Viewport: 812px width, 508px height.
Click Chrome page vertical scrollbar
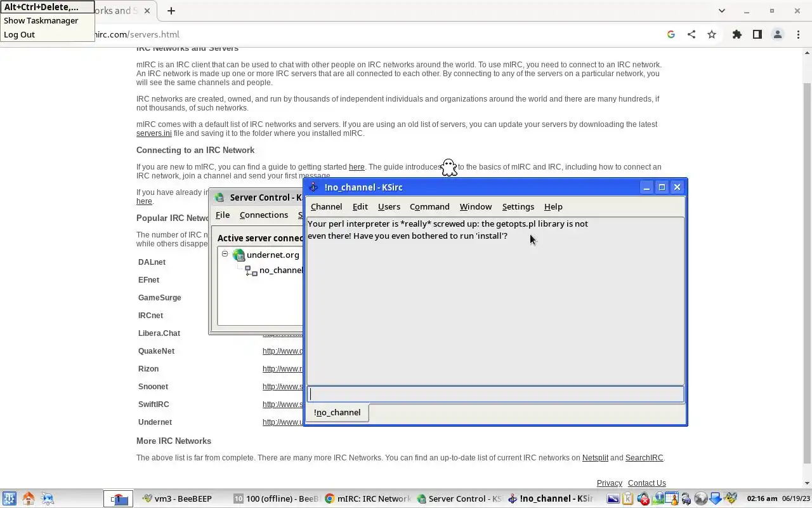coord(807,273)
